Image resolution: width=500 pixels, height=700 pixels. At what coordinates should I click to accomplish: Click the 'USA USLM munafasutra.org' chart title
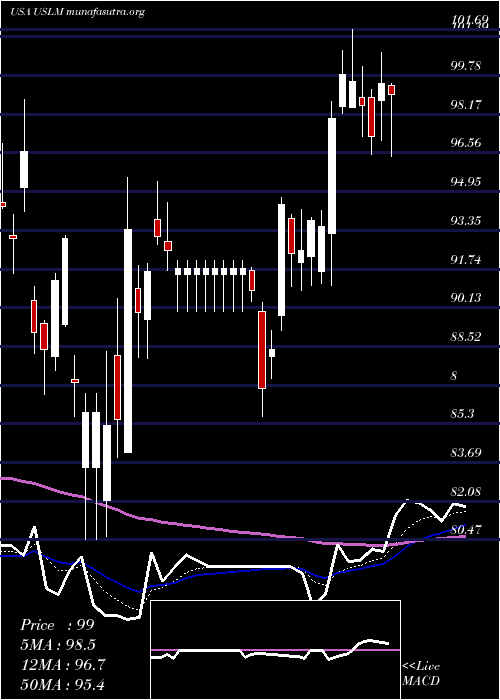pyautogui.click(x=77, y=12)
